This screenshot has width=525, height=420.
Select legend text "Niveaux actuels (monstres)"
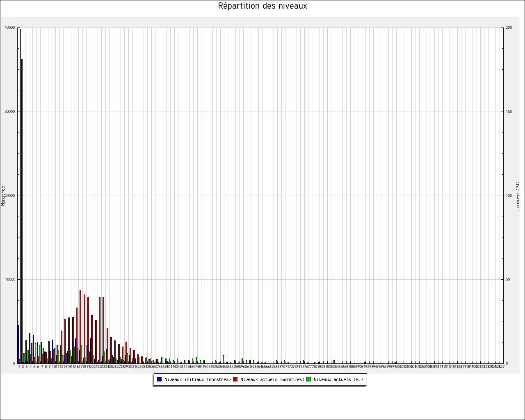272,379
